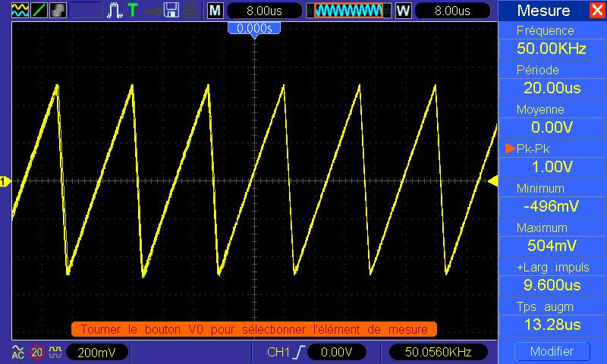Click the 0.000s horizontal position marker
The image size is (607, 364).
pyautogui.click(x=254, y=27)
